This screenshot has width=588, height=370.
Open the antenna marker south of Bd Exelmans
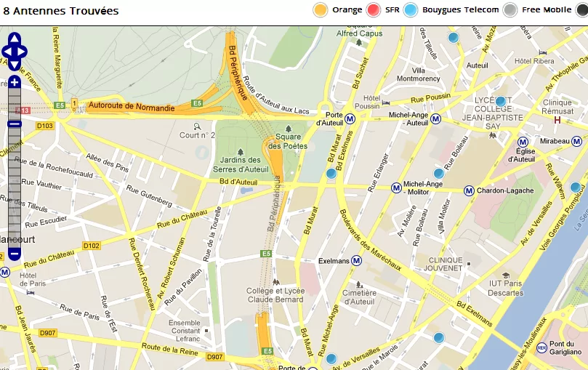click(439, 338)
